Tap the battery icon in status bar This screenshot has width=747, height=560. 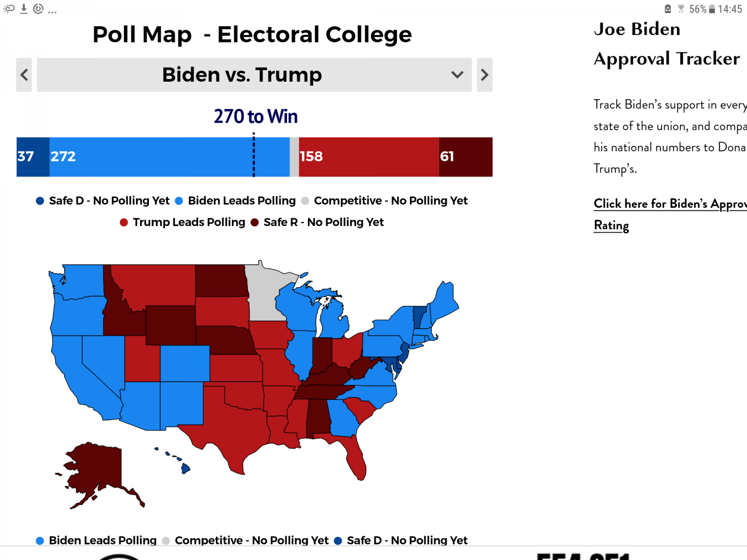(712, 9)
